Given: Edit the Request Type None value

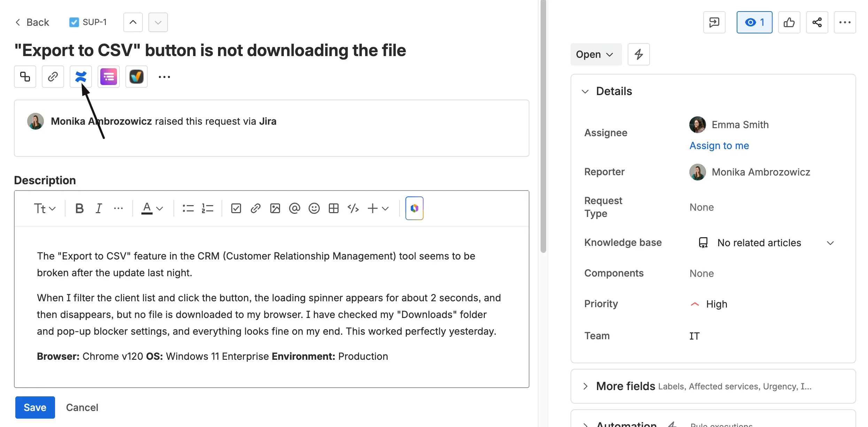Looking at the screenshot, I should (x=702, y=207).
